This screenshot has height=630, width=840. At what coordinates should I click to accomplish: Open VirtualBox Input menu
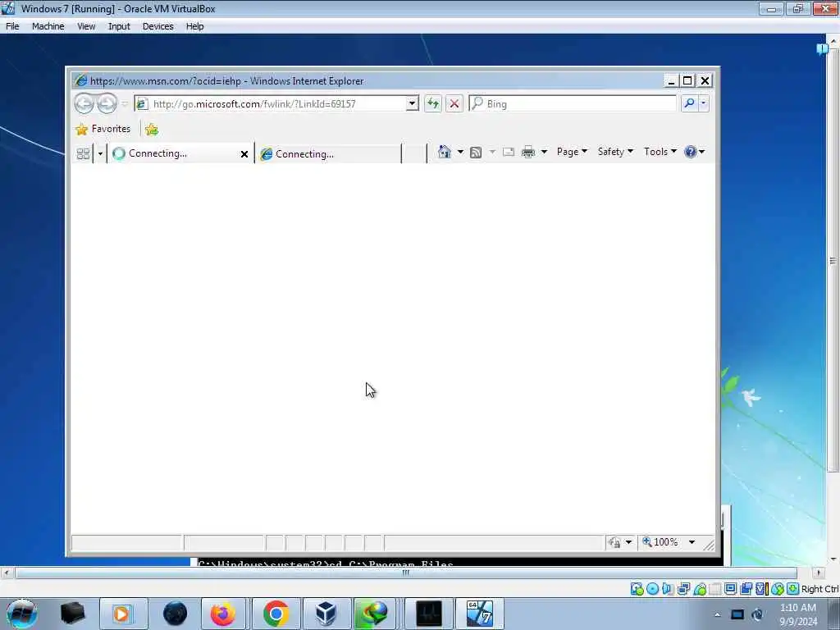(119, 26)
